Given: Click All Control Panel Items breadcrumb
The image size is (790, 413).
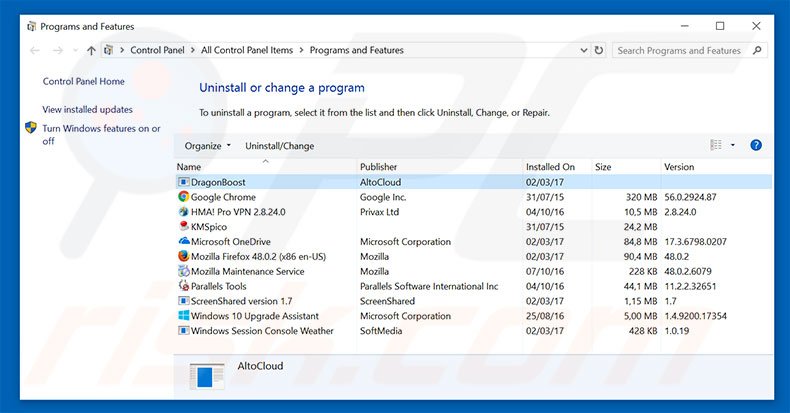Looking at the screenshot, I should click(247, 50).
